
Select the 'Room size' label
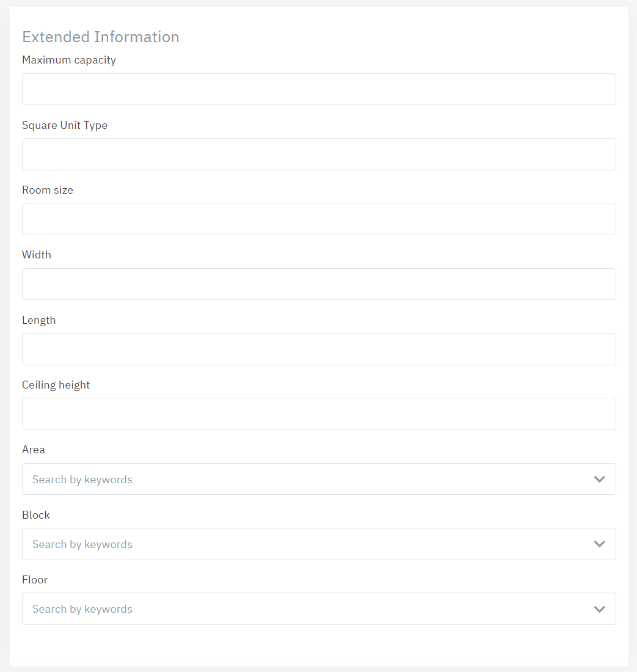click(48, 190)
